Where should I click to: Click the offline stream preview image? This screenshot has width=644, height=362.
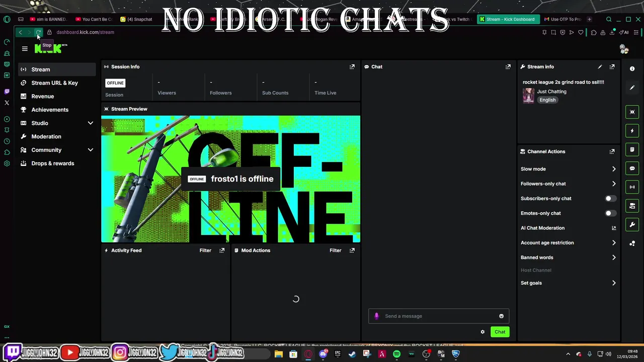pos(230,179)
